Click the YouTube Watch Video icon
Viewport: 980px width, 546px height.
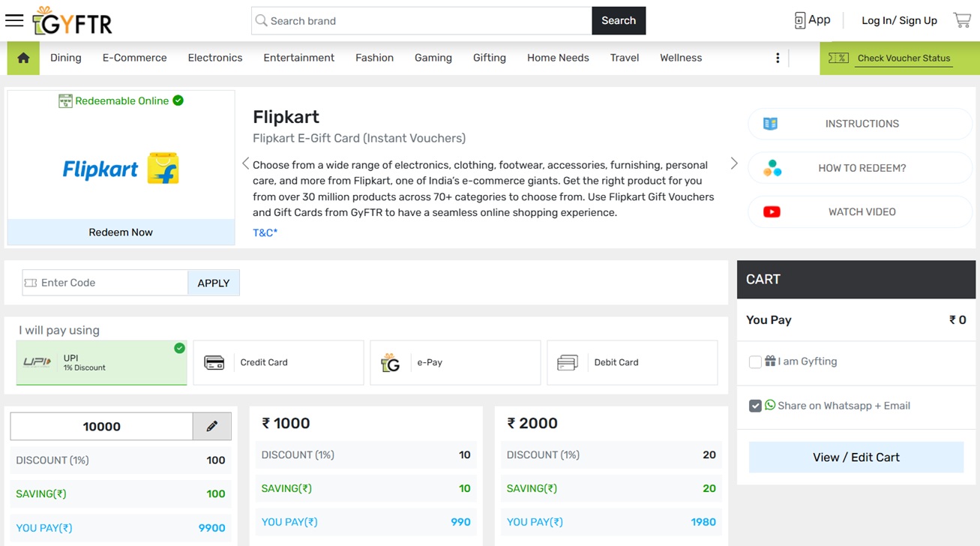click(x=772, y=211)
